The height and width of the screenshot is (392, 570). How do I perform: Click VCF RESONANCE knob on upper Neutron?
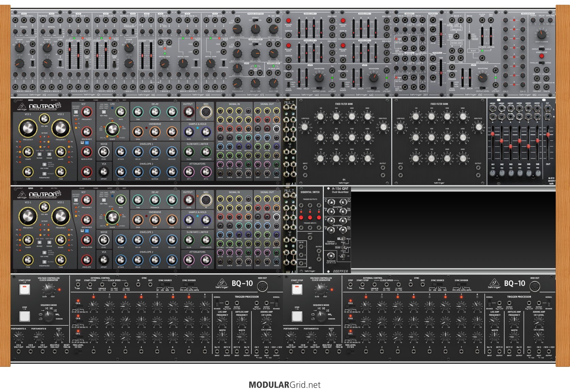(86, 132)
